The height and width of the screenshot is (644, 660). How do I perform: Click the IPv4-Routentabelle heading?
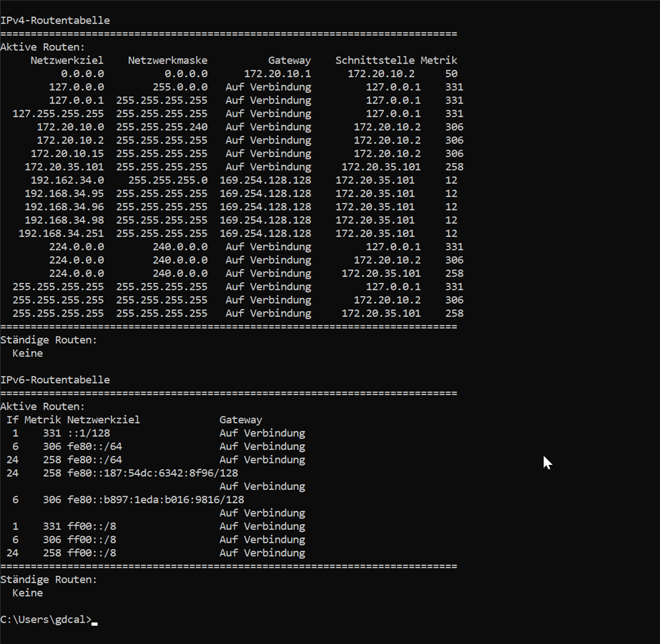coord(55,21)
